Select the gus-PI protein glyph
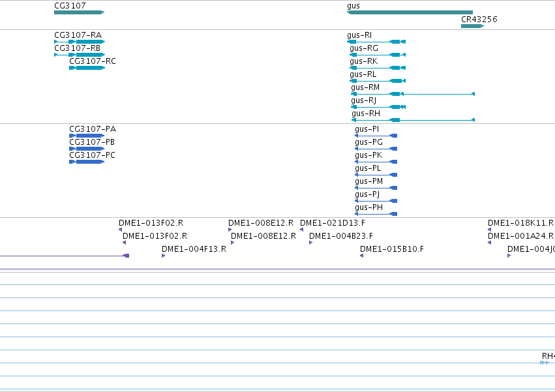The height and width of the screenshot is (392, 555). pos(376,136)
